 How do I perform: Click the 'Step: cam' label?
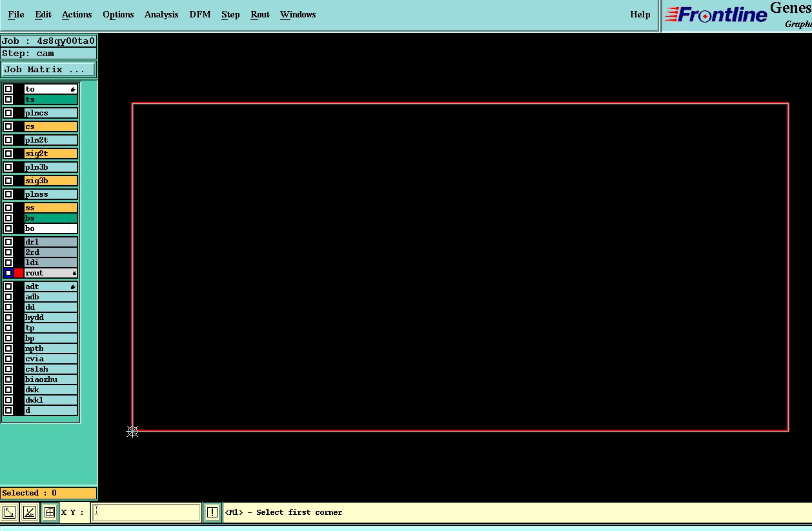(x=48, y=54)
